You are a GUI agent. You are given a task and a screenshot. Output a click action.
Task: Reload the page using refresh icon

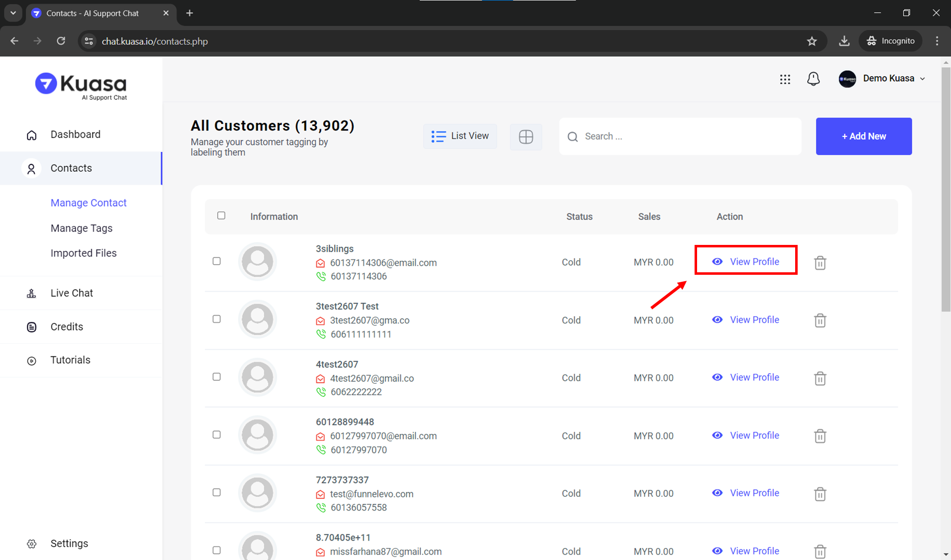(61, 41)
